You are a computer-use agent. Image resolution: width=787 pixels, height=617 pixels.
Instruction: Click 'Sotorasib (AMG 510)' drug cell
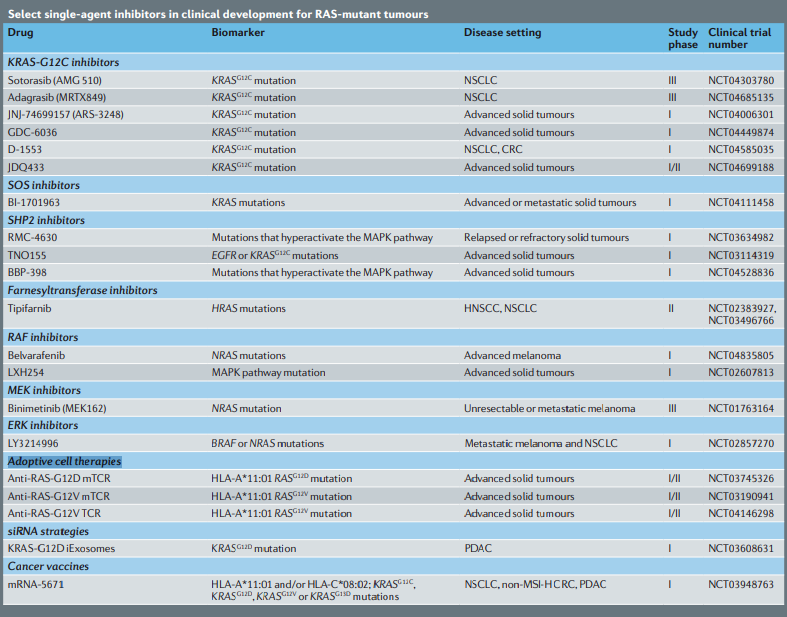point(55,80)
